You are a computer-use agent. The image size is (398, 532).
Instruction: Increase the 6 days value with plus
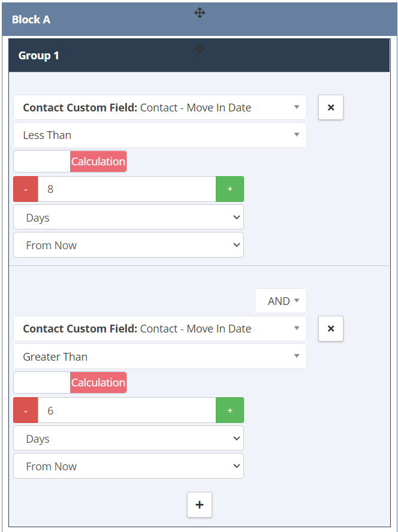230,410
